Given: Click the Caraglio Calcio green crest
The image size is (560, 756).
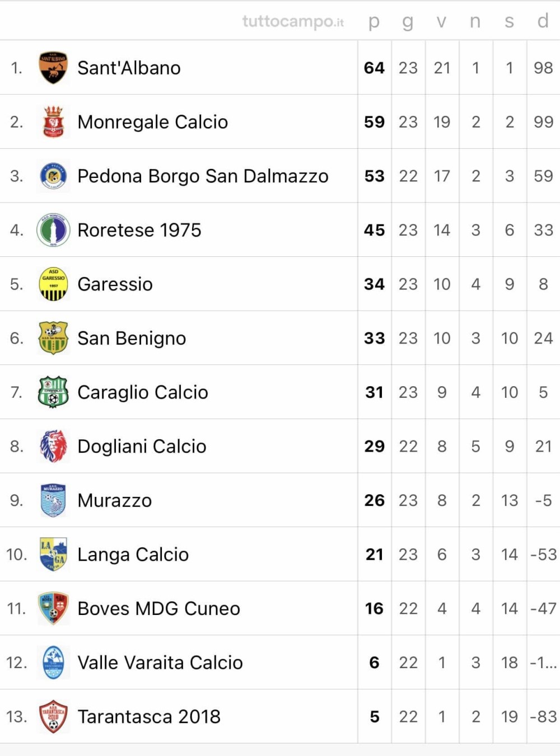Looking at the screenshot, I should 53,392.
